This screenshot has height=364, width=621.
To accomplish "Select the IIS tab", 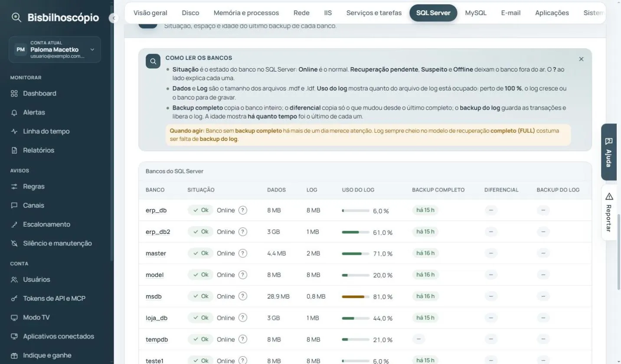I will coord(328,13).
